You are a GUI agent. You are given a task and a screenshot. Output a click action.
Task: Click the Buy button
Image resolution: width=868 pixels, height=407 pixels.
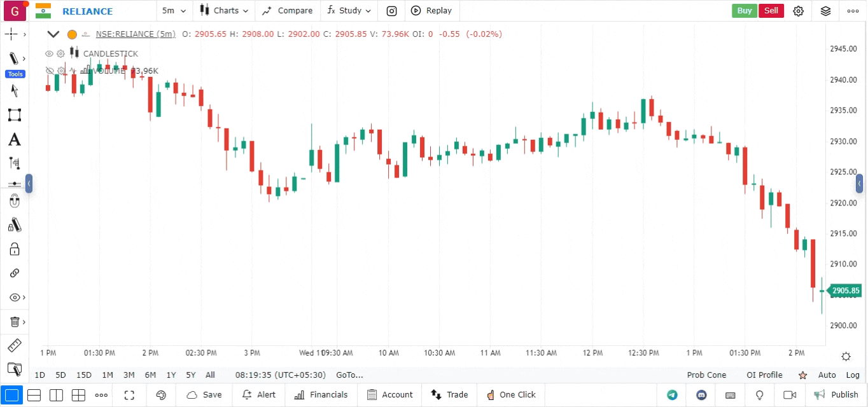pos(744,11)
